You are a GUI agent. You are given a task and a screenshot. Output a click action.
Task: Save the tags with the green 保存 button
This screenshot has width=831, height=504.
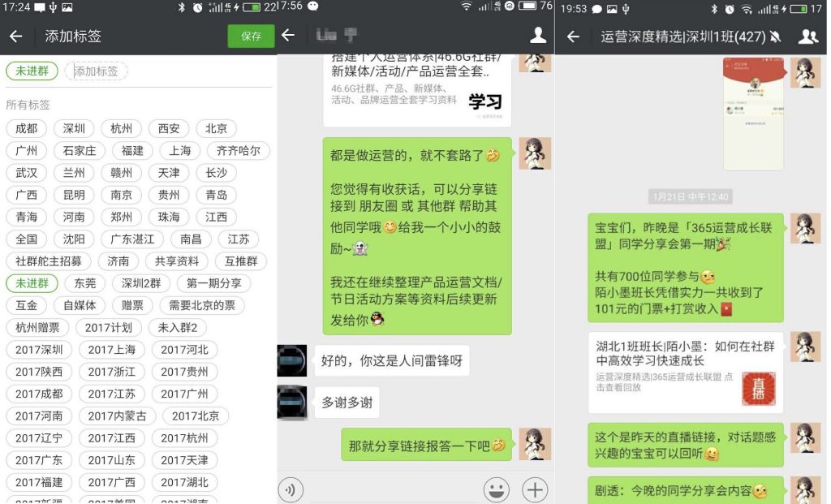(251, 36)
